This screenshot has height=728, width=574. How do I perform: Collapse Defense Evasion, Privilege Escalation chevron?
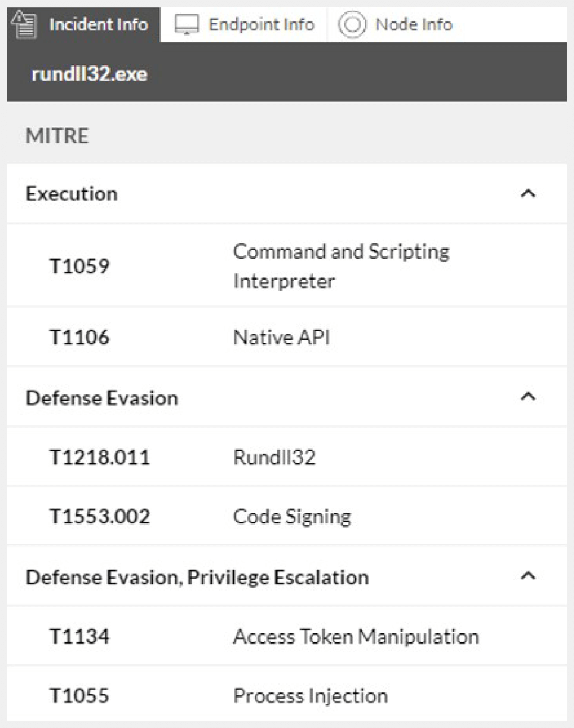pos(528,576)
